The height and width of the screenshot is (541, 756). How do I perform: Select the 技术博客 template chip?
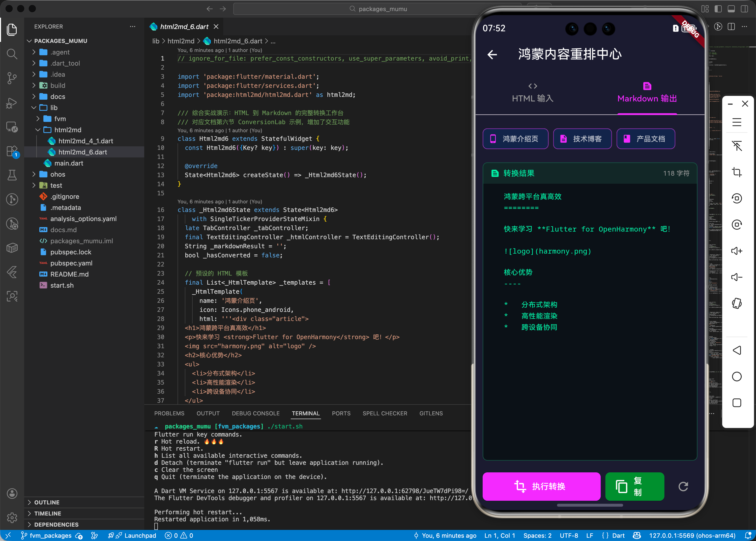[582, 139]
